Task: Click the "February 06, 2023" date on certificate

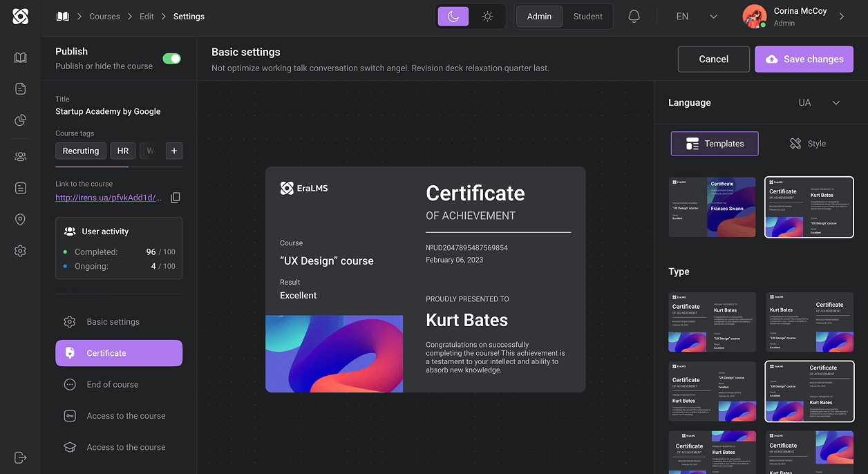Action: 455,260
